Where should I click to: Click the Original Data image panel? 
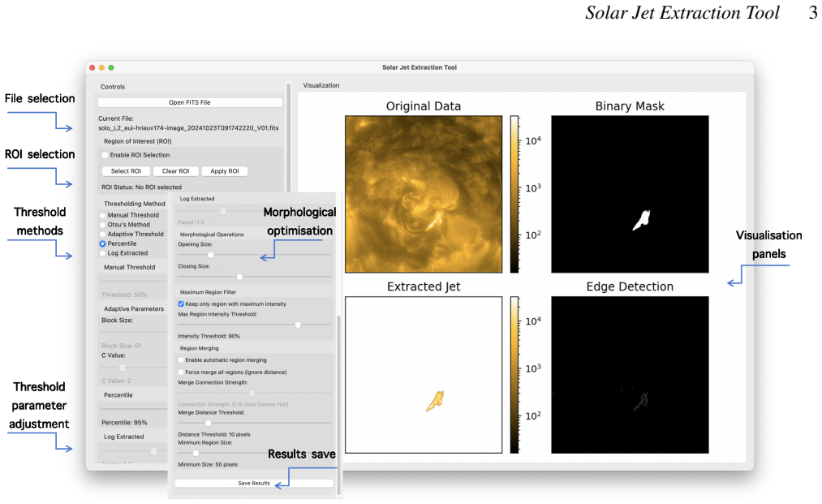click(424, 194)
